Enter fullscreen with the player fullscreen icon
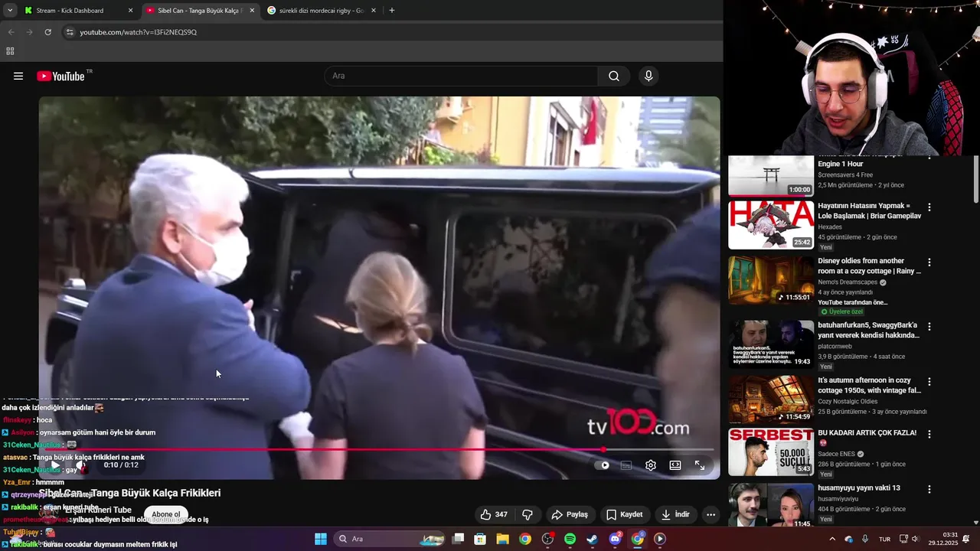The image size is (980, 551). click(x=700, y=465)
